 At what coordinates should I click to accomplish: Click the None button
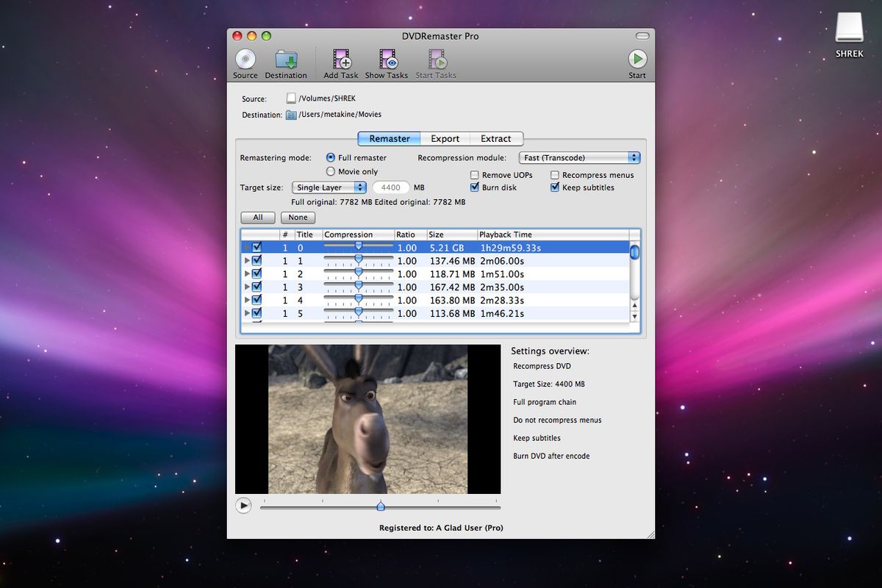[298, 218]
